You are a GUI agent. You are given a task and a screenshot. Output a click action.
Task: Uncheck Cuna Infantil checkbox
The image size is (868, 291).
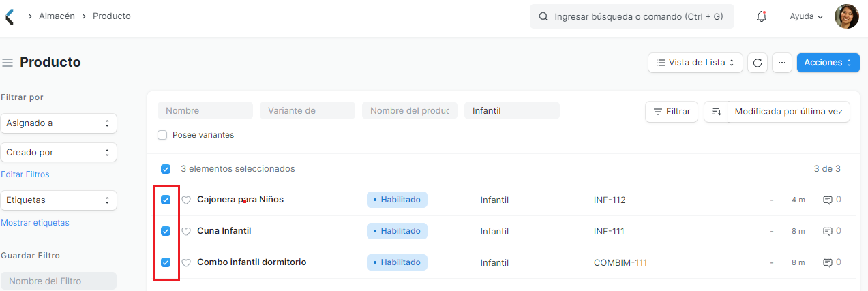(x=166, y=231)
